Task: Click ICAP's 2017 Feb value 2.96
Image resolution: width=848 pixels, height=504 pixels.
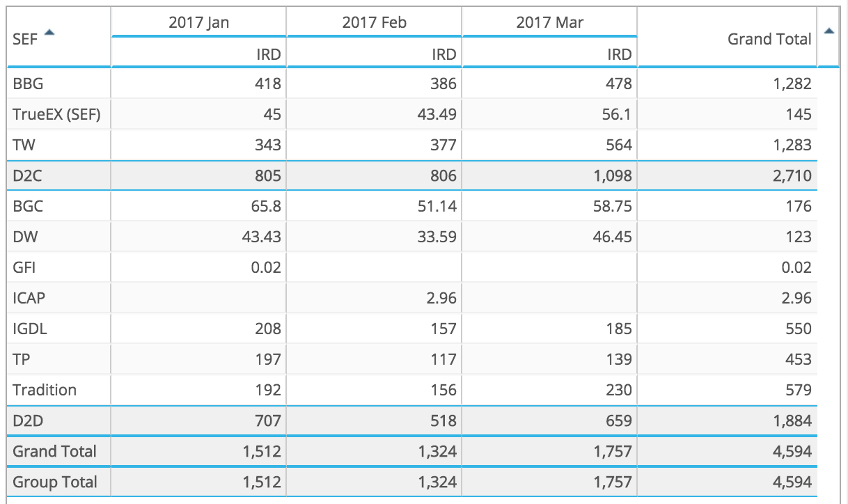Action: pyautogui.click(x=441, y=298)
